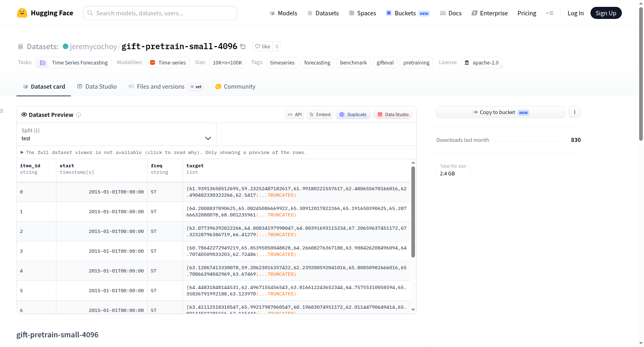644x347 pixels.
Task: Open Buckets in the top navigation
Action: point(408,13)
